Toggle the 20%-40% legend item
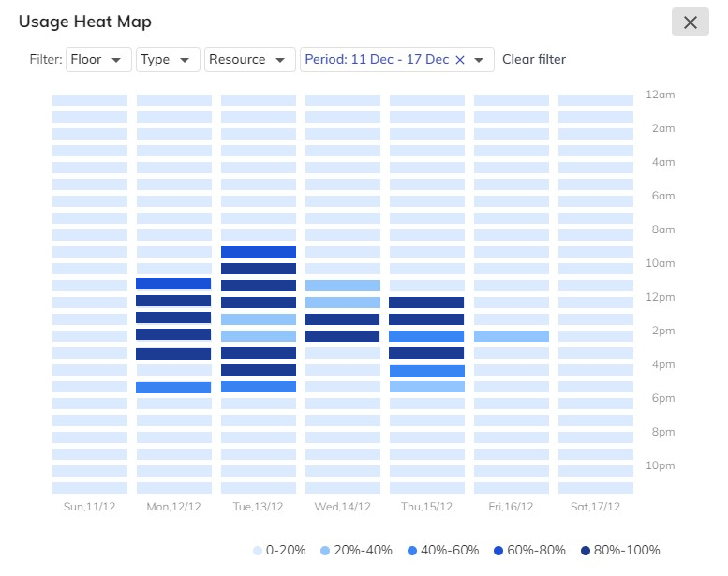728x576 pixels. pyautogui.click(x=357, y=550)
